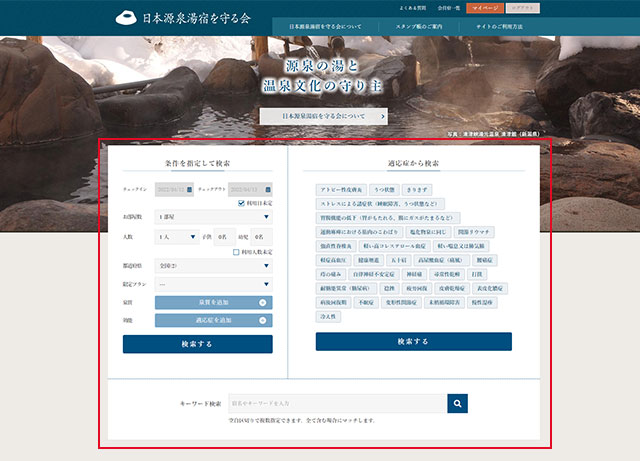
Task: Expand the 都道府県 prefecture dropdown
Action: pos(213,266)
